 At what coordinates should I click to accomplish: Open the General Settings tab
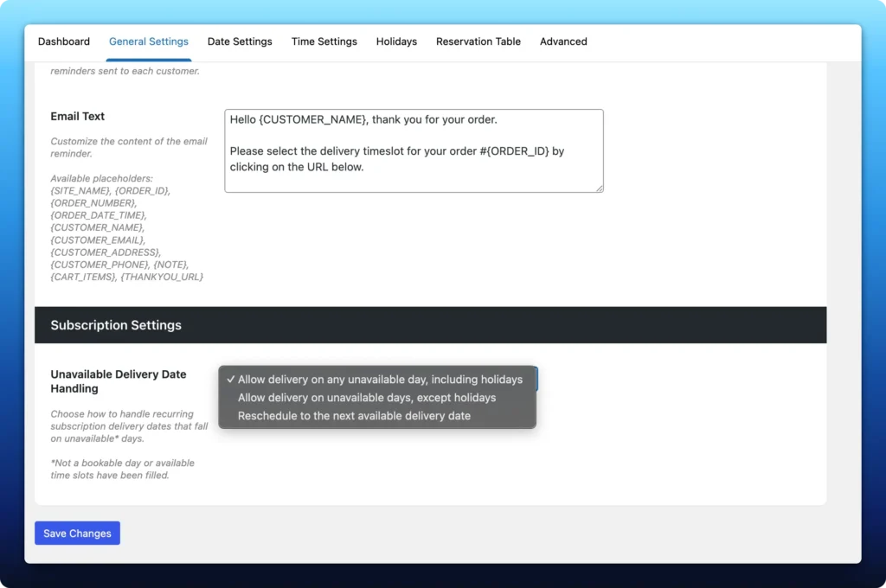click(148, 41)
